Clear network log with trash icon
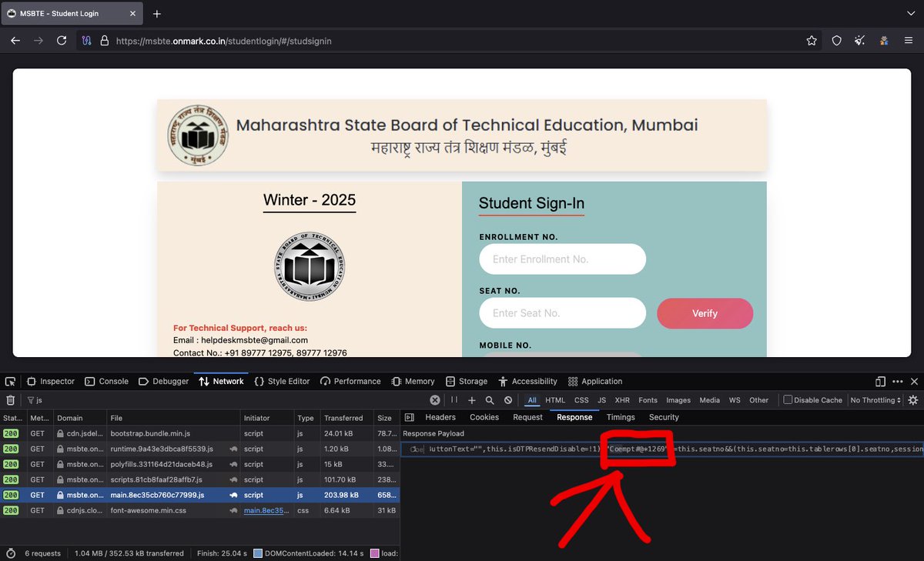This screenshot has width=924, height=561. pyautogui.click(x=10, y=400)
